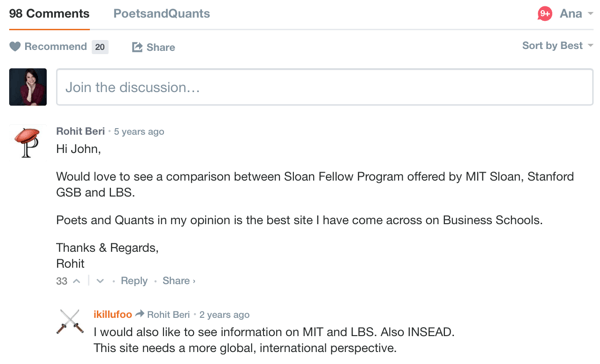Click your profile photo beside comment box

click(28, 87)
